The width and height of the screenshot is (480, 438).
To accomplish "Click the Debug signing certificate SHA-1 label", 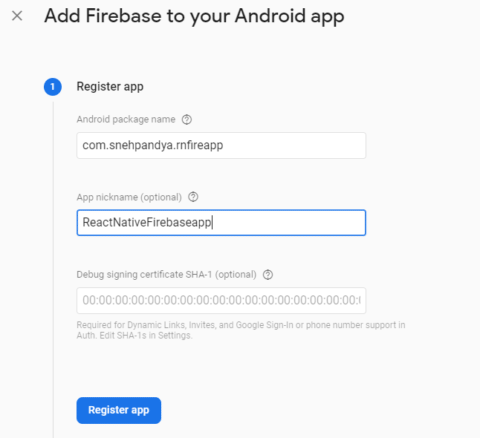I will tap(166, 275).
